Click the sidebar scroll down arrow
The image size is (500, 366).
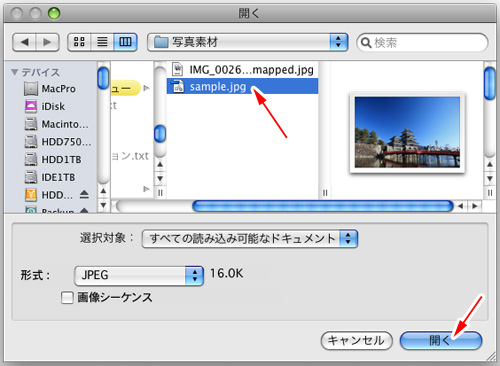coord(103,205)
